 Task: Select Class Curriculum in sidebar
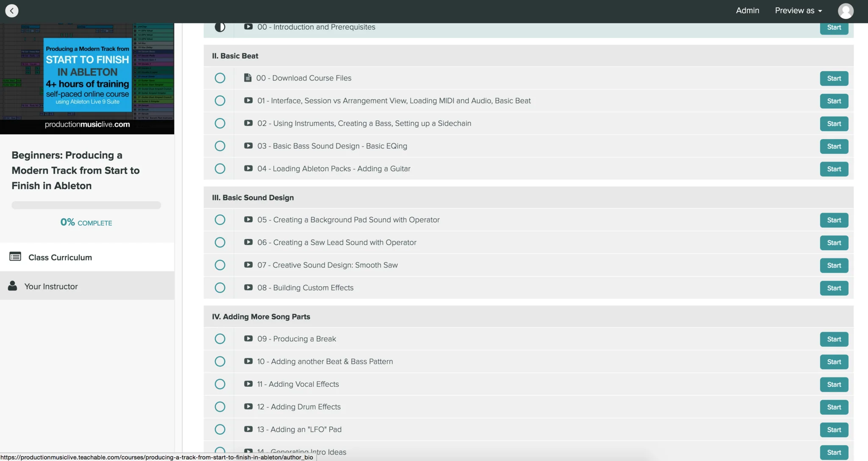pyautogui.click(x=60, y=257)
